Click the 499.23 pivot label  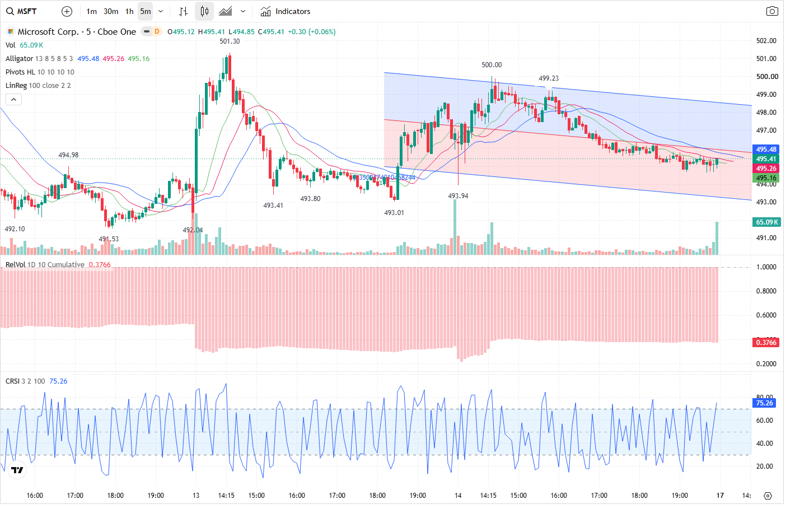point(549,78)
